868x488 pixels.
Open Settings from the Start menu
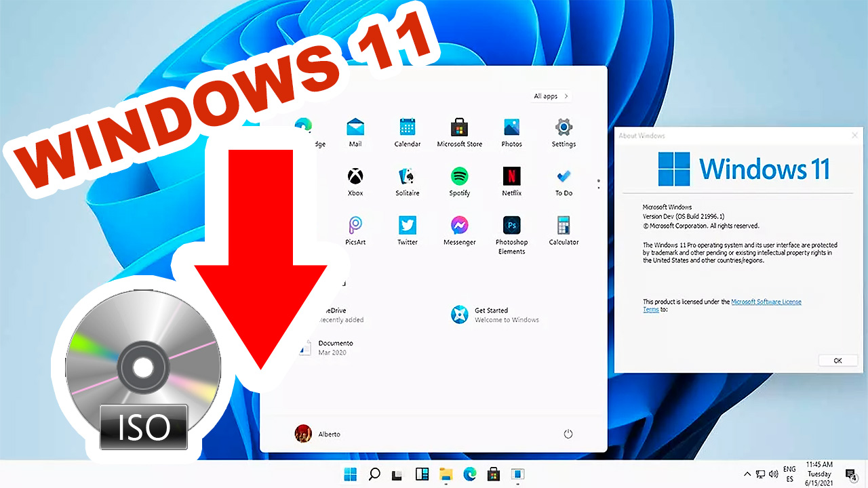564,133
